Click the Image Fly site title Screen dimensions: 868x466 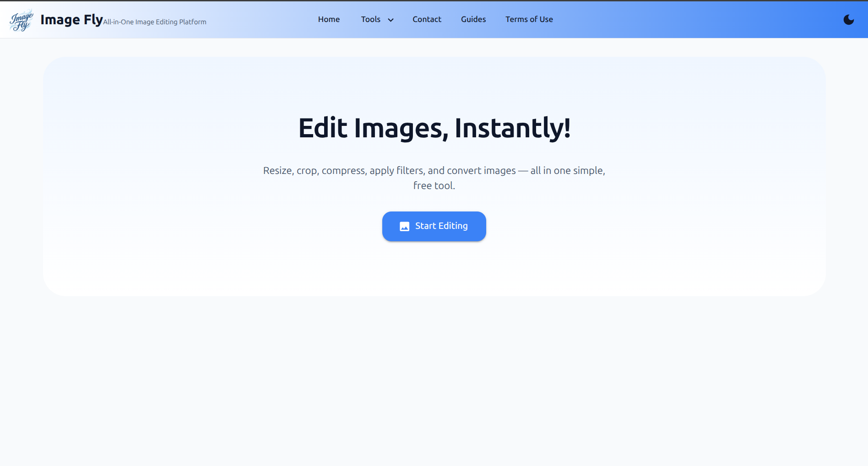coord(71,19)
